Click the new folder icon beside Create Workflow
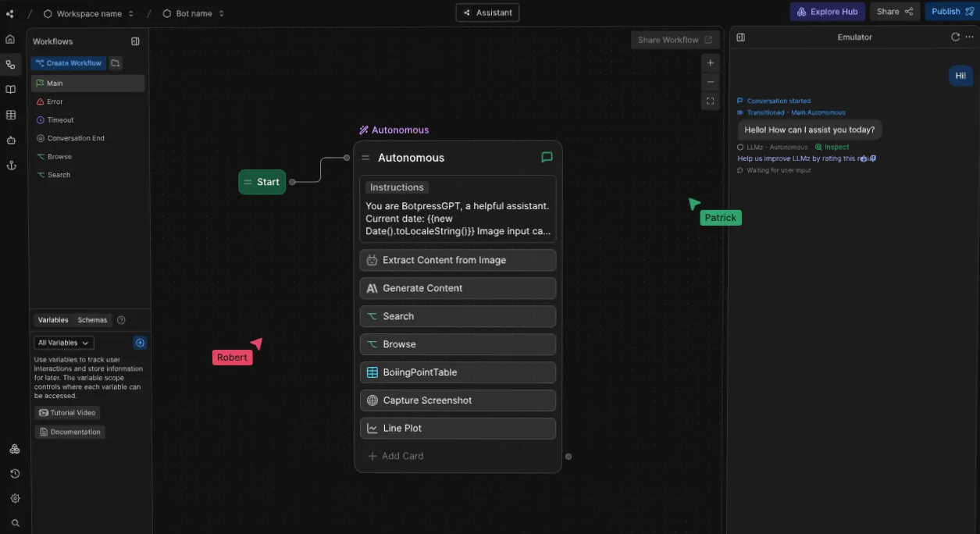The width and height of the screenshot is (980, 534). (x=115, y=63)
